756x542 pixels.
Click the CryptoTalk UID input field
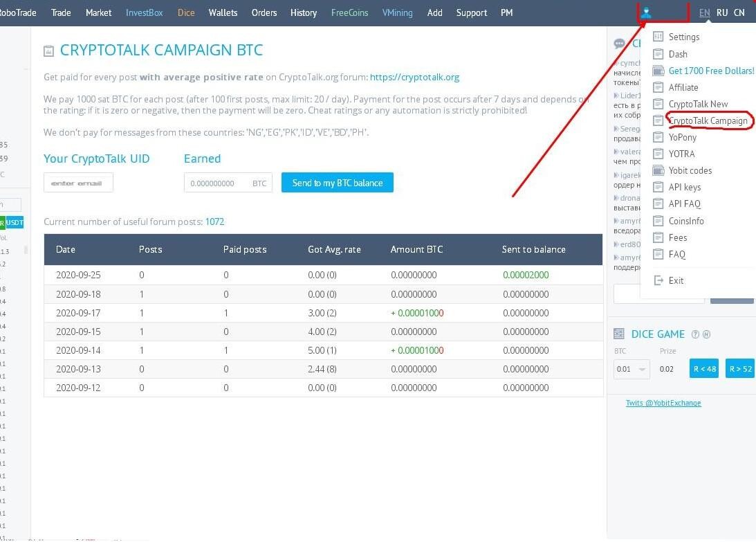click(79, 183)
